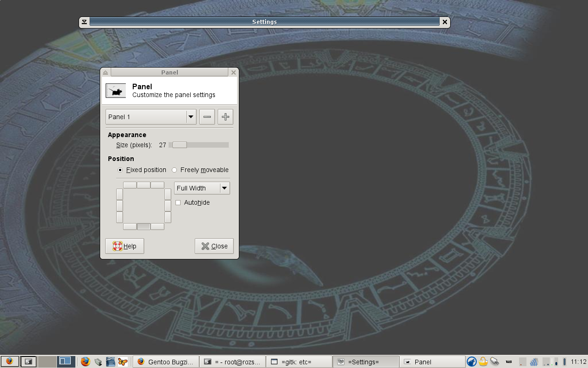
Task: Click the Close button in Panel dialog
Action: (214, 246)
